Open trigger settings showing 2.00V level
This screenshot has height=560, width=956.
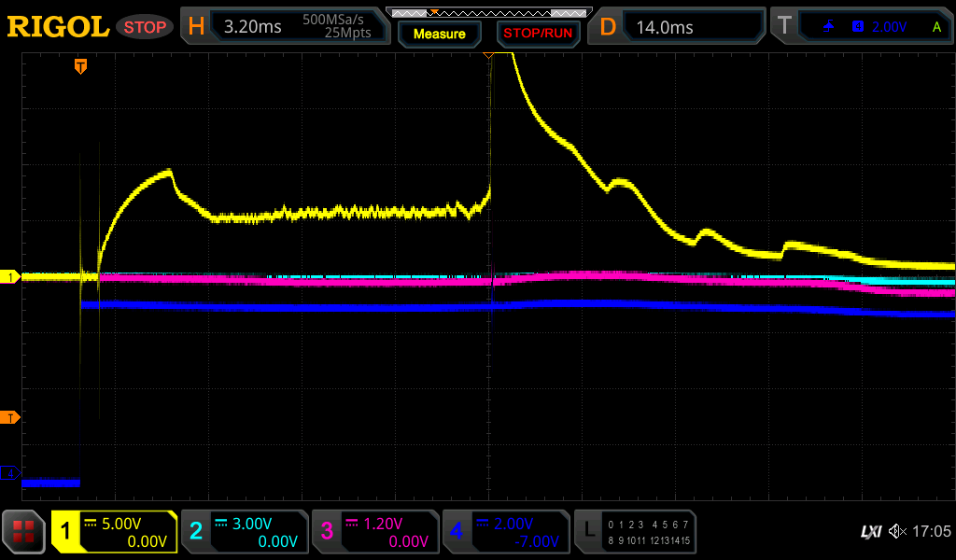pos(861,27)
